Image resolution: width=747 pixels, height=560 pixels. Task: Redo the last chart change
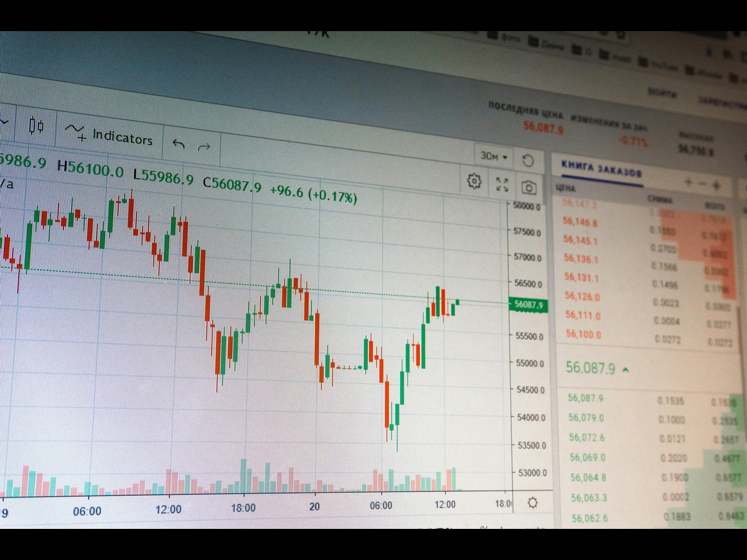point(204,147)
